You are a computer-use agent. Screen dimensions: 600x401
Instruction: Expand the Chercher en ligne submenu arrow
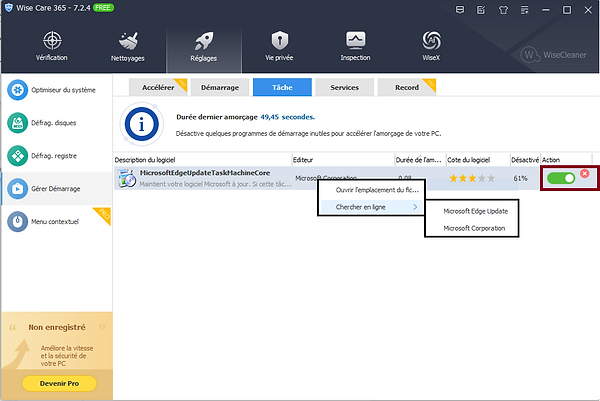click(415, 207)
